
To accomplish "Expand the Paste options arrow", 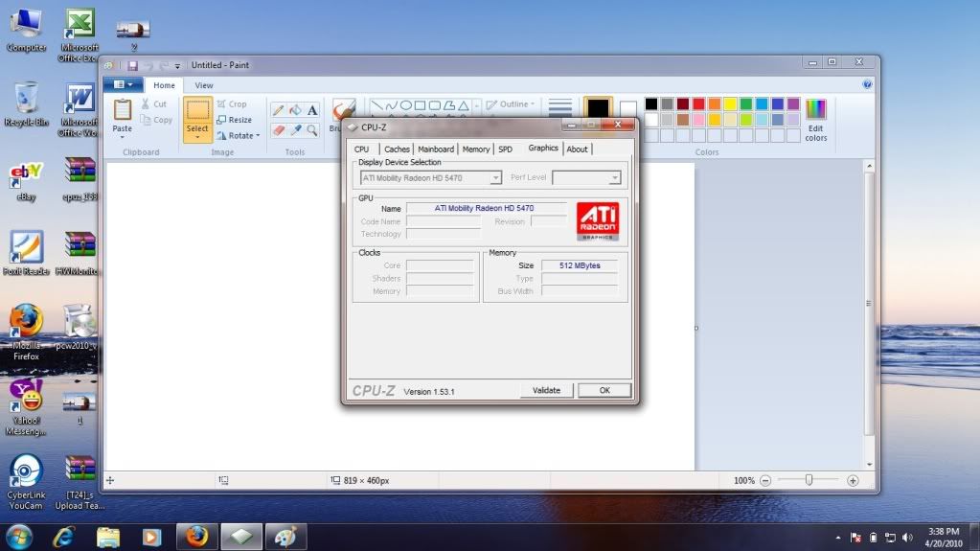I will (122, 136).
